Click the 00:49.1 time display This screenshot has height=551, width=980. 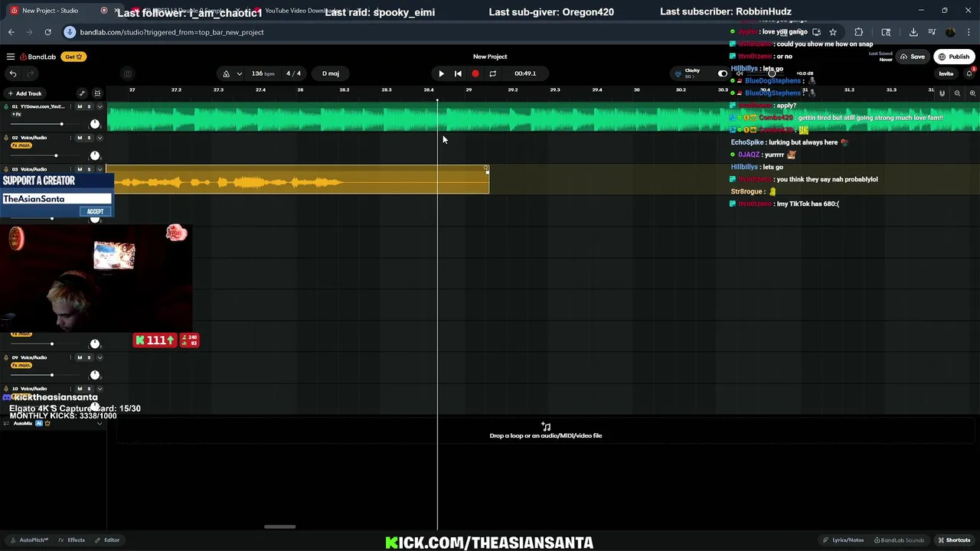[525, 73]
